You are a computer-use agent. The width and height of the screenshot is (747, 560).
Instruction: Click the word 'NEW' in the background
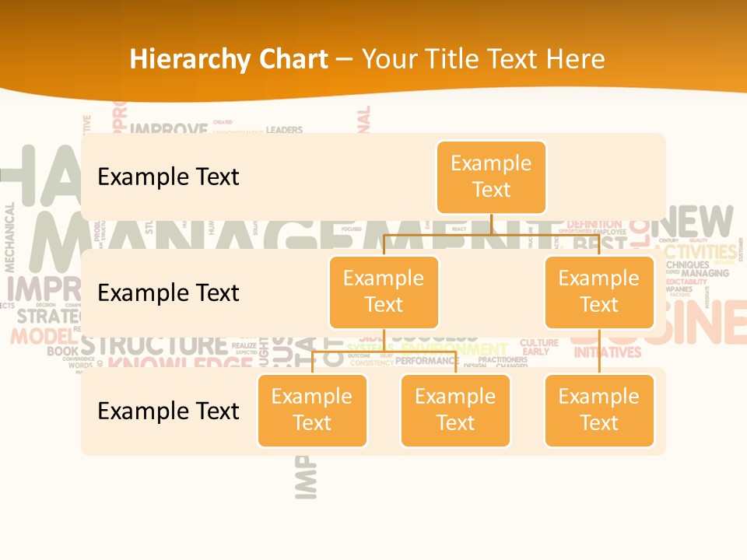(x=697, y=222)
